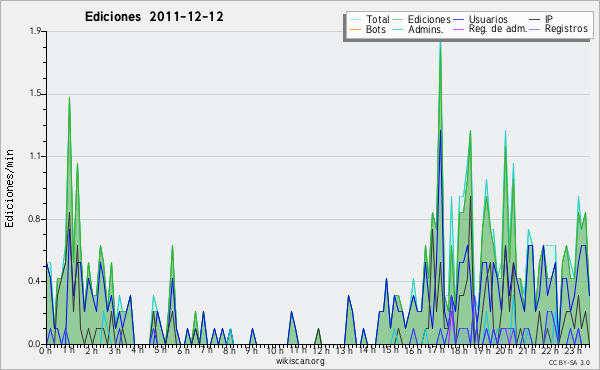600x370 pixels.
Task: Click the green Ediciones legend line swatch
Action: click(x=398, y=20)
